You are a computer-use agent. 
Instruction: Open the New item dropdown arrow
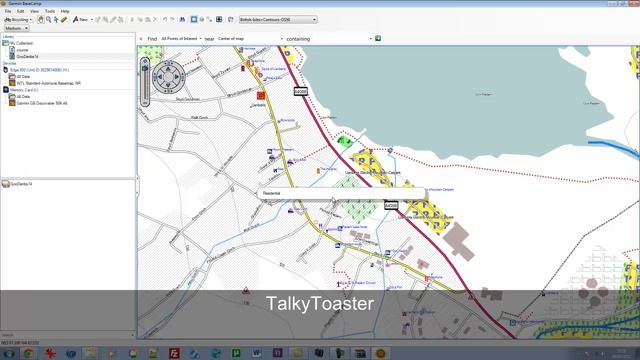91,20
